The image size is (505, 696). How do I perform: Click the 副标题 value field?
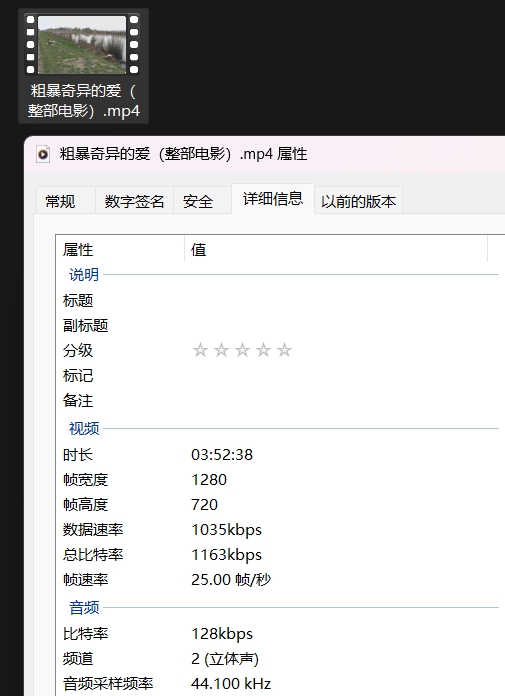pos(344,325)
